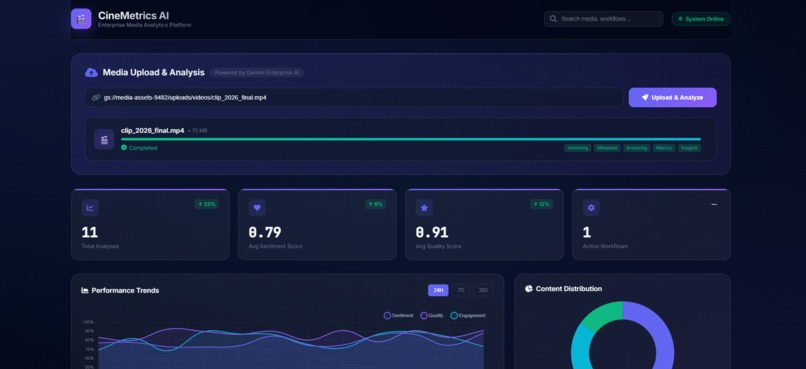Click the Performance Trends chart icon
This screenshot has height=369, width=806.
point(85,290)
